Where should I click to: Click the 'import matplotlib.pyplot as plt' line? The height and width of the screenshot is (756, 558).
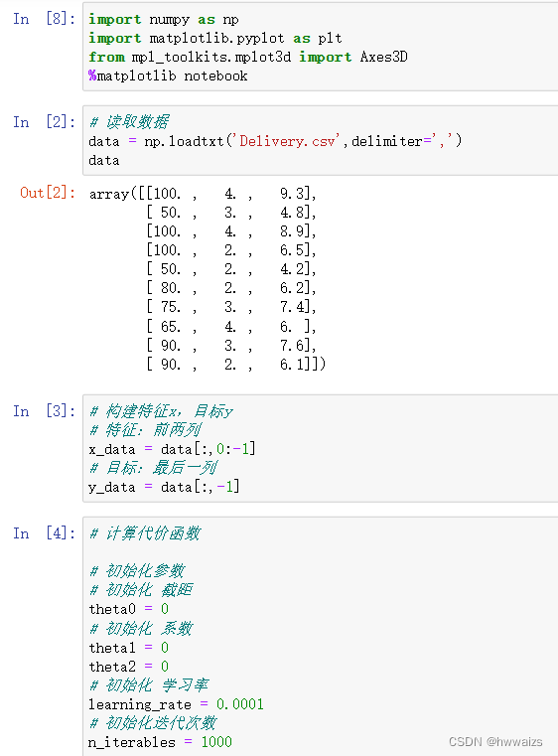[215, 38]
